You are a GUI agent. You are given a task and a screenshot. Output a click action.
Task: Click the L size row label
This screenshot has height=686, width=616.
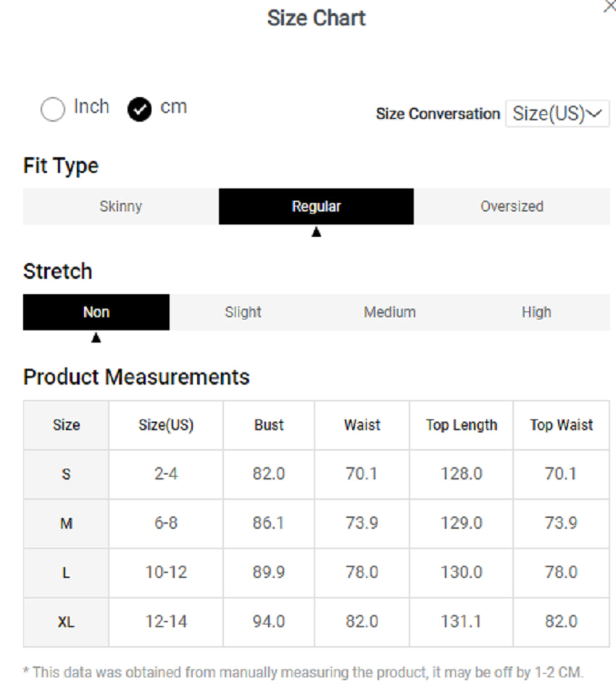66,573
